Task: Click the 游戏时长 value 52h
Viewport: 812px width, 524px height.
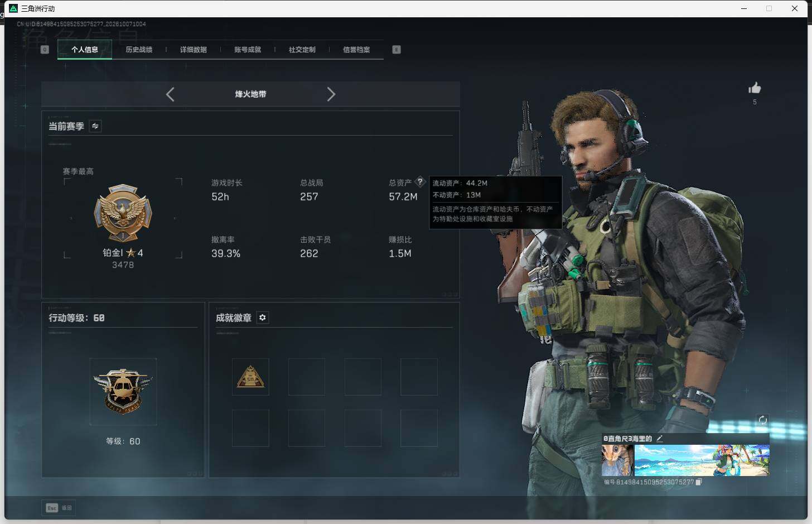Action: (x=220, y=197)
